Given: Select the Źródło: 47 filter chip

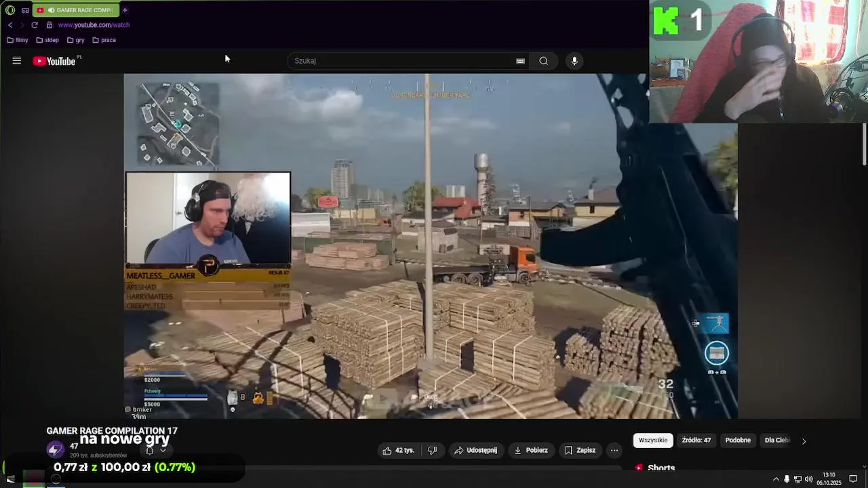Looking at the screenshot, I should [x=696, y=441].
